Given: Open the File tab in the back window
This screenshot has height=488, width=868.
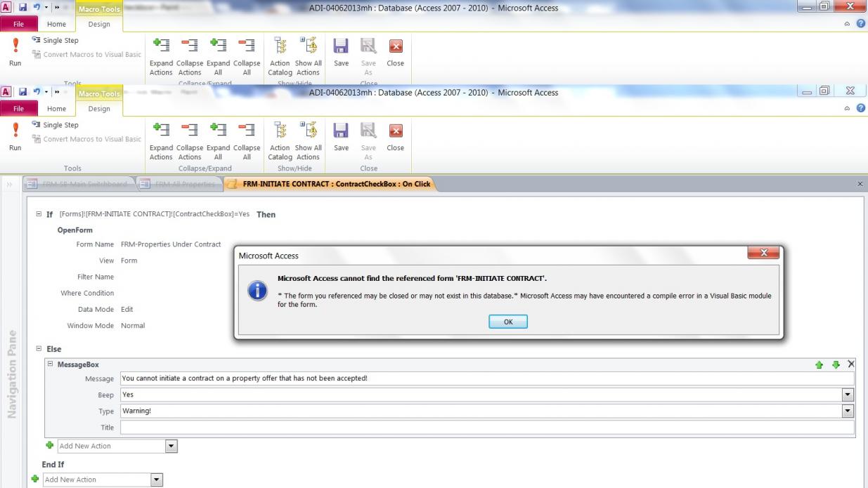Looking at the screenshot, I should (x=20, y=23).
